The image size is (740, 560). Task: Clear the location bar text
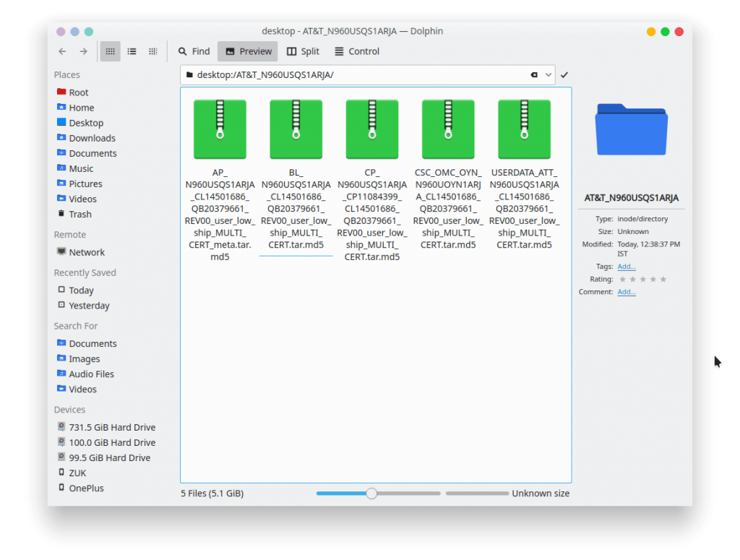click(534, 75)
